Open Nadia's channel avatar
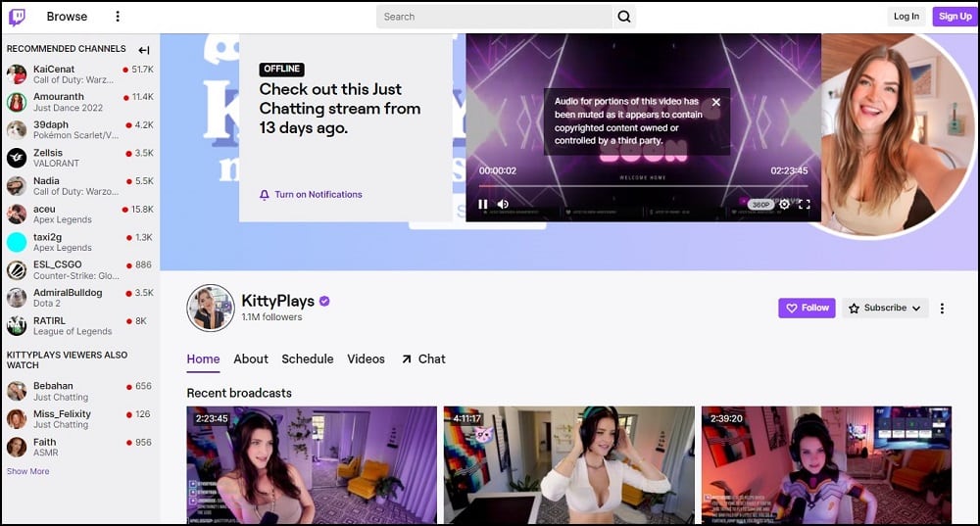Image resolution: width=980 pixels, height=526 pixels. (17, 185)
